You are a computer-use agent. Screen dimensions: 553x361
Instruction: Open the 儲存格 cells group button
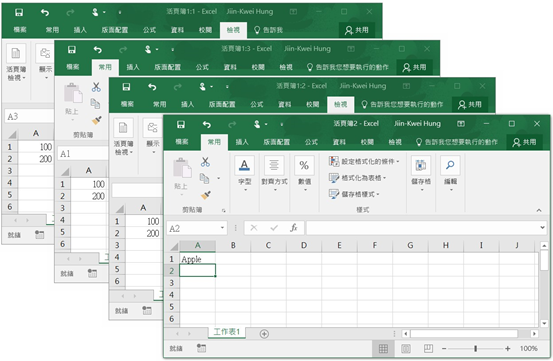click(x=421, y=174)
